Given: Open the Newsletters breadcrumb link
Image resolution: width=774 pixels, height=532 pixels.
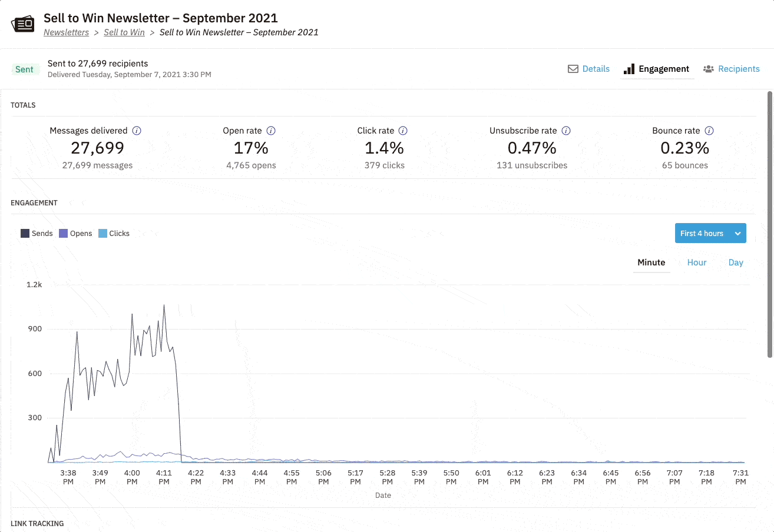Looking at the screenshot, I should click(x=66, y=32).
